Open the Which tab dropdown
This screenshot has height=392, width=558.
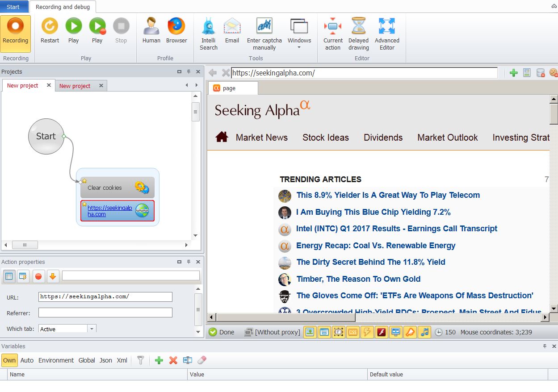[x=92, y=329]
